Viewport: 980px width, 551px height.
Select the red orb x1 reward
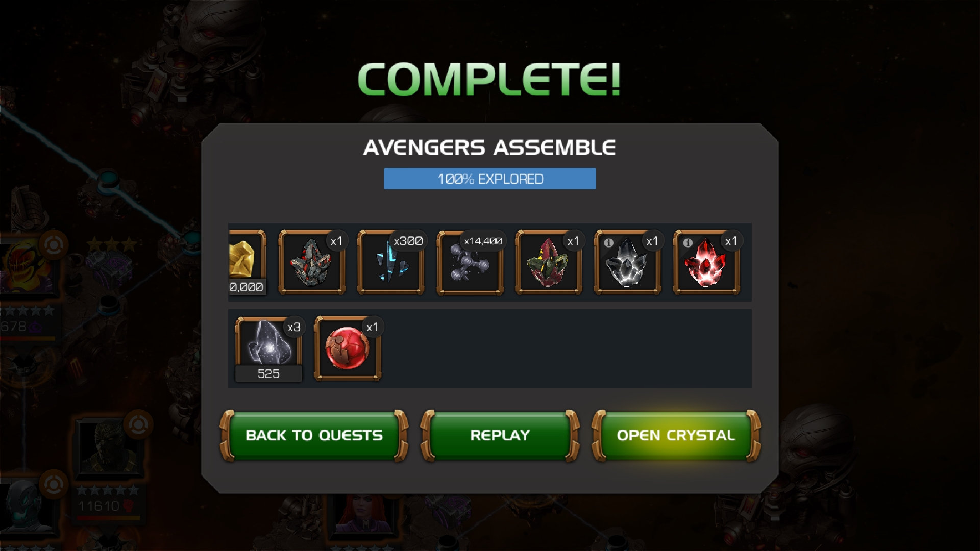pos(348,349)
